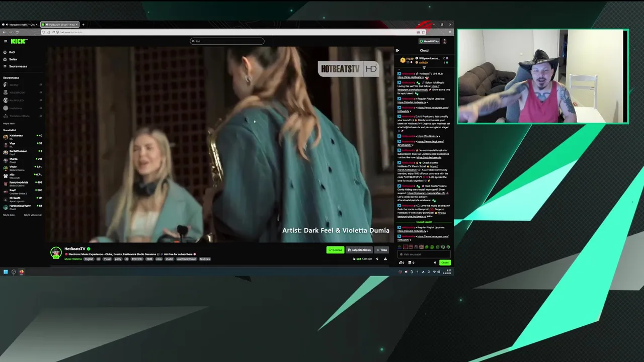The width and height of the screenshot is (644, 362).
Task: Select the electronicmusic tag
Action: pyautogui.click(x=186, y=259)
